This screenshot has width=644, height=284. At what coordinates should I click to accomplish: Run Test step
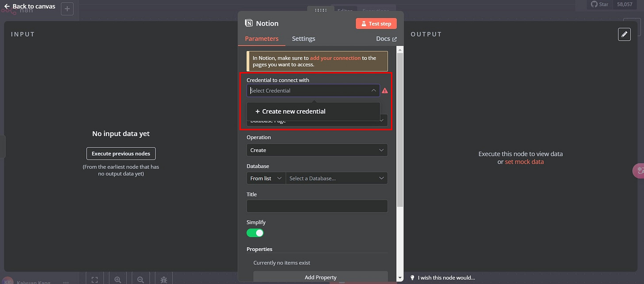(376, 23)
